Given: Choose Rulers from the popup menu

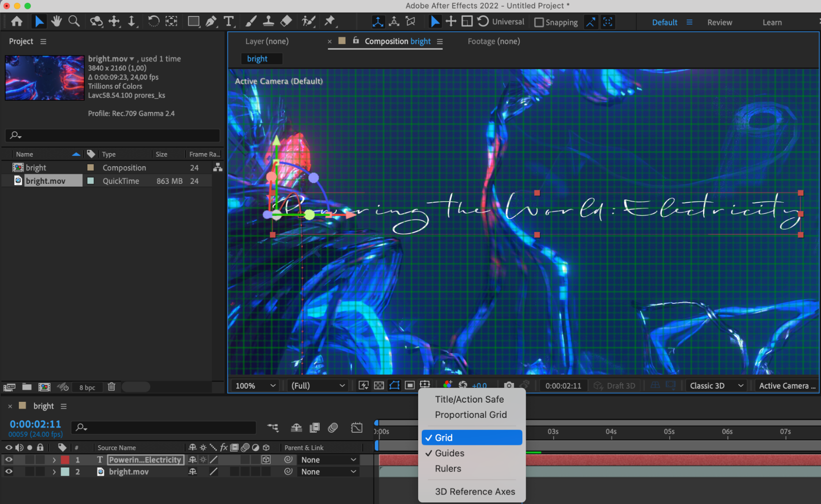Looking at the screenshot, I should (448, 468).
